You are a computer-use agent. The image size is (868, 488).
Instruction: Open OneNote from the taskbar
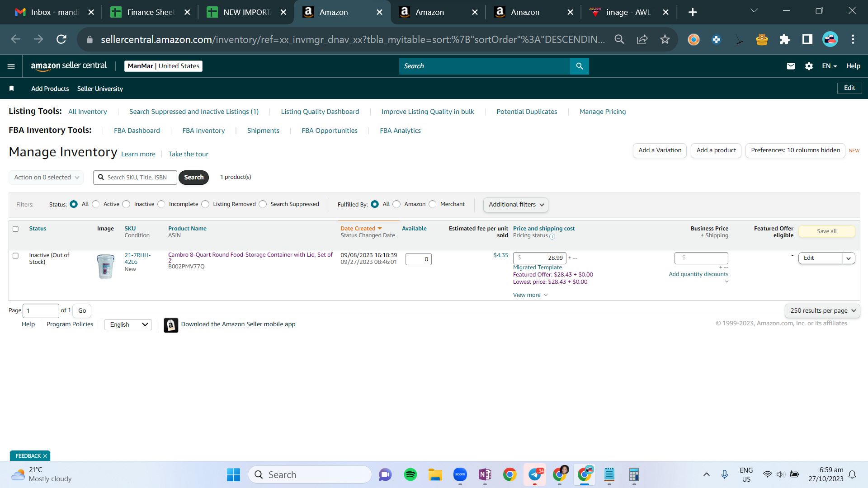pyautogui.click(x=485, y=474)
